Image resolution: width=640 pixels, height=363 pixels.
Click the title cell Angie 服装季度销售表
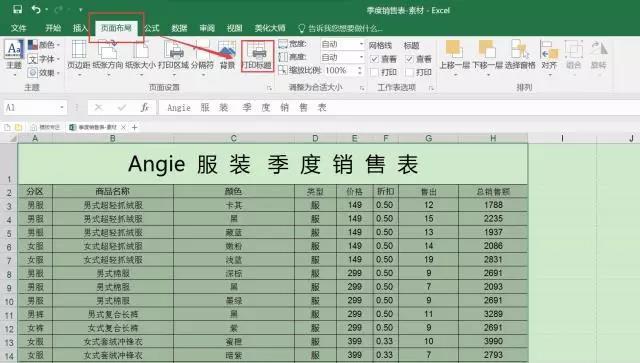[273, 164]
